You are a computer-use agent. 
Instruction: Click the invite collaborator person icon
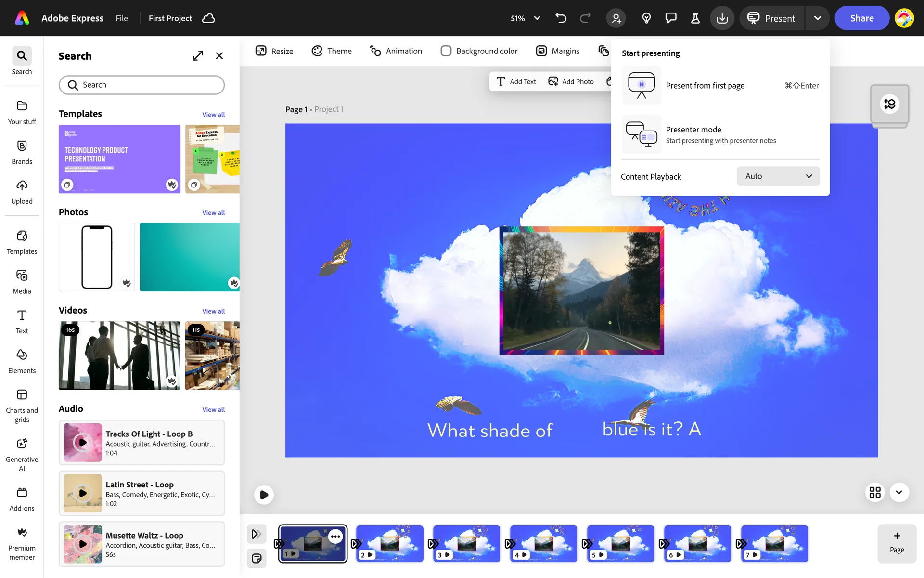616,18
